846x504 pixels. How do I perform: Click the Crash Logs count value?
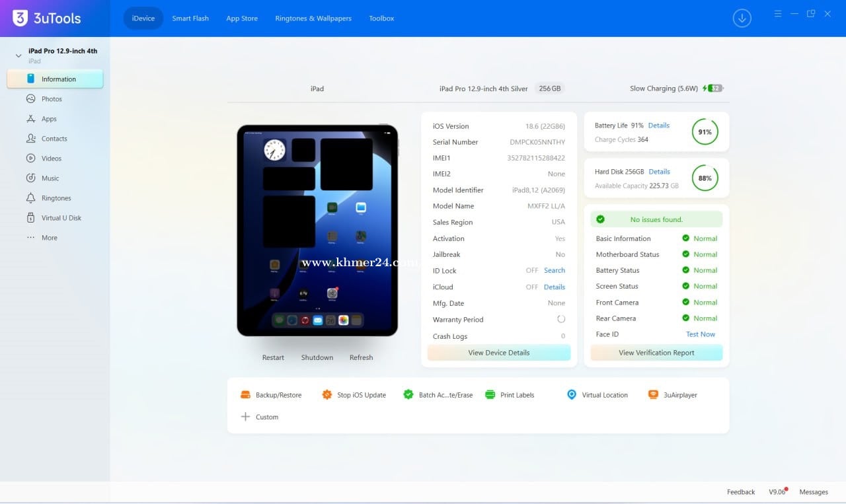click(x=563, y=336)
